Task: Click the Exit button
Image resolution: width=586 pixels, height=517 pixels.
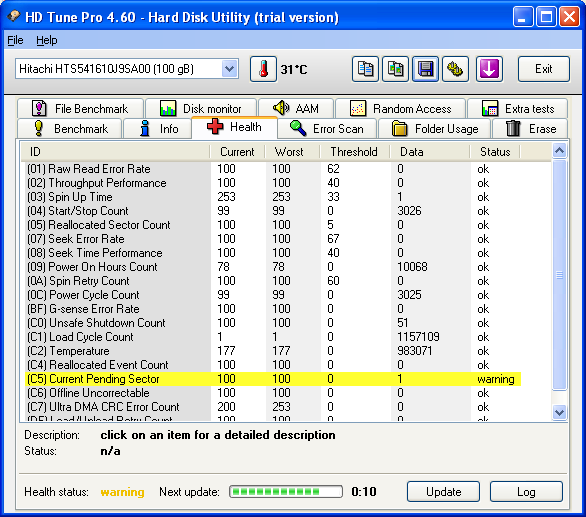Action: [544, 69]
